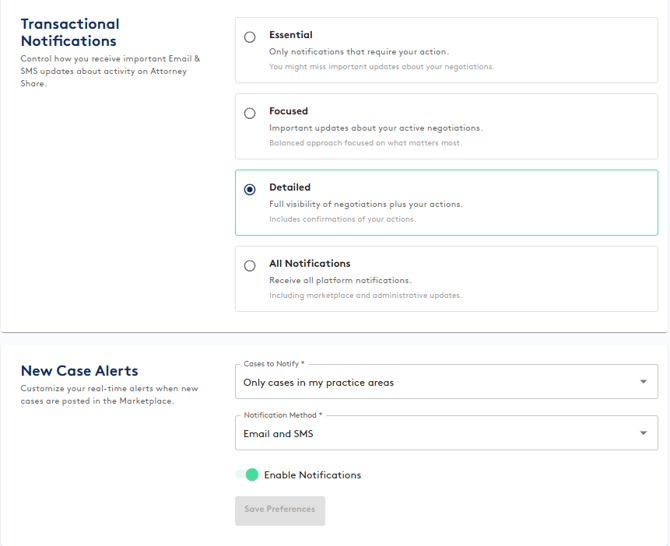Click the arrow icon in Notification Method

click(x=643, y=434)
